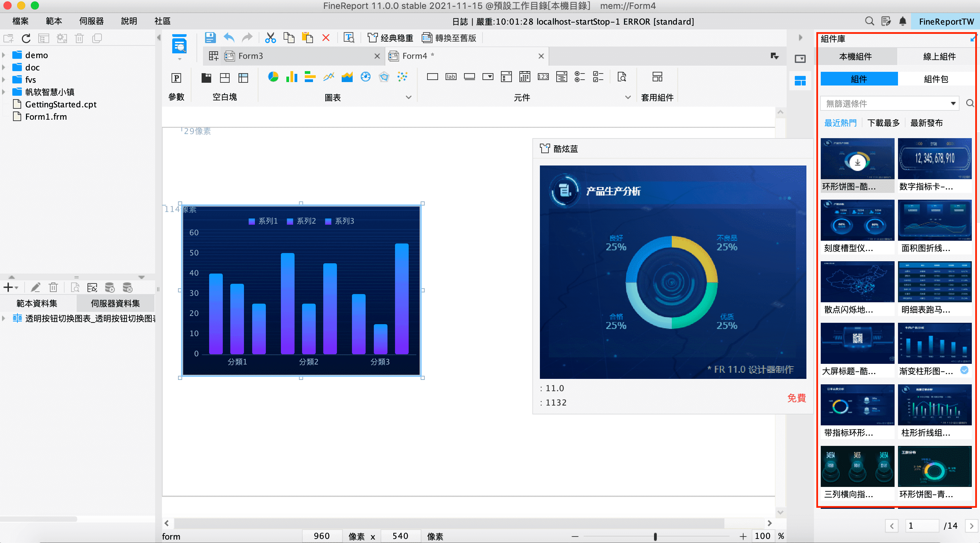Select the 組件包 tab
This screenshot has height=543, width=980.
[x=936, y=79]
